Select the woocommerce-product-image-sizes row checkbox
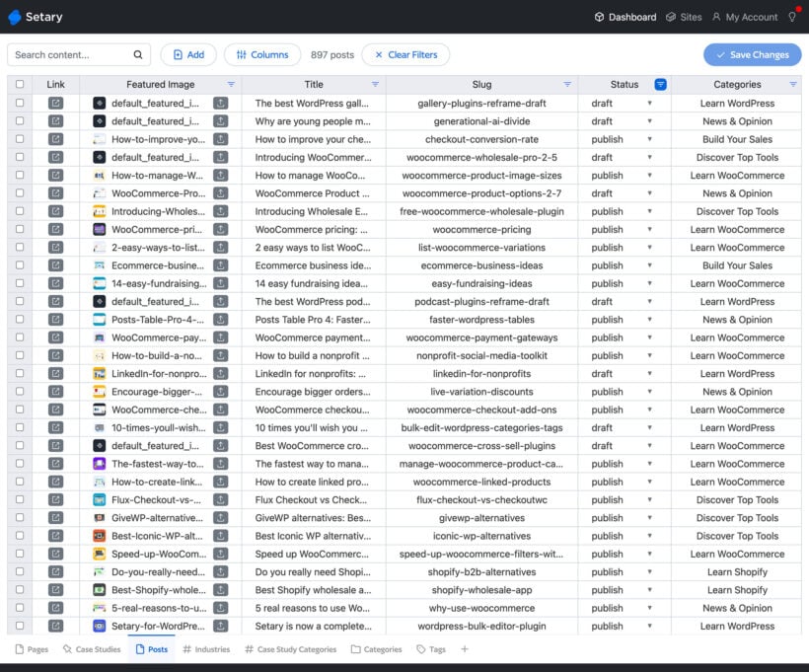The image size is (809, 672). click(20, 175)
